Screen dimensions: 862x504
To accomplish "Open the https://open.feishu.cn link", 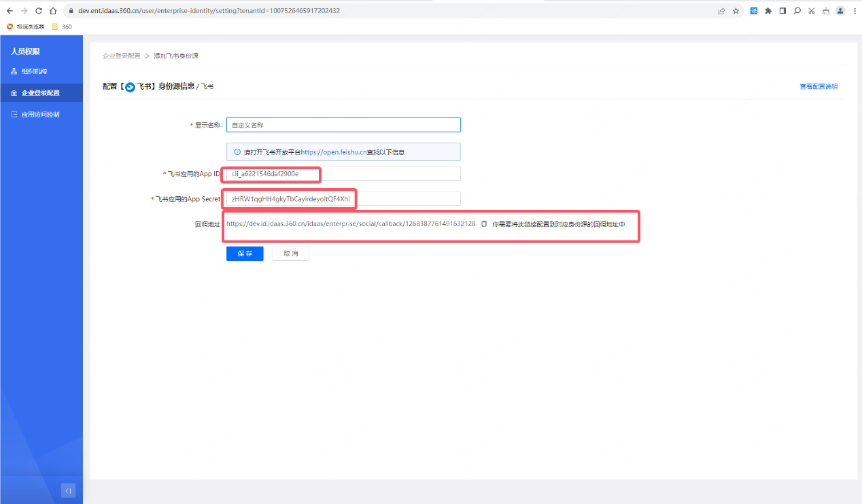I will point(334,152).
